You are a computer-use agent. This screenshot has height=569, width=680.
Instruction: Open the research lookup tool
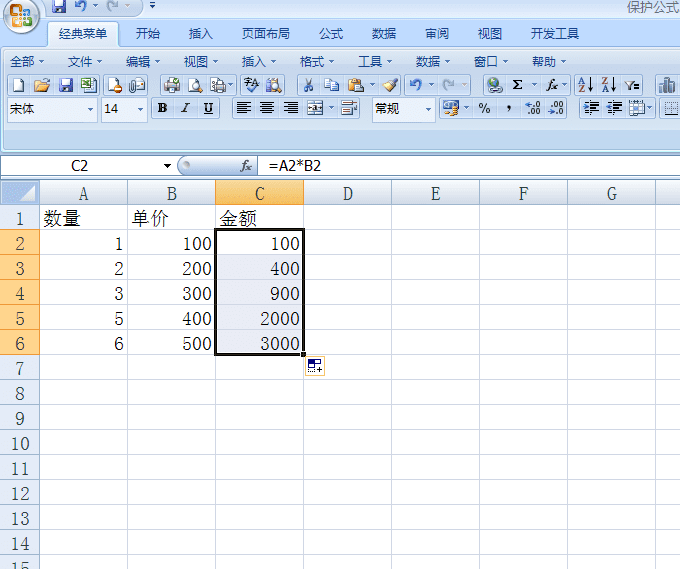273,85
